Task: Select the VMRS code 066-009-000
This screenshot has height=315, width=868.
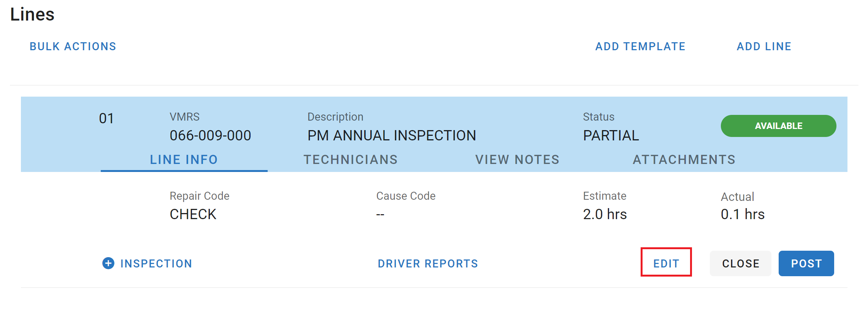Action: 210,135
